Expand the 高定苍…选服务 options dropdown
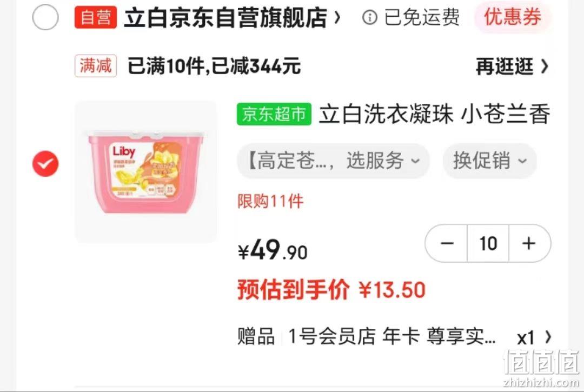This screenshot has width=584, height=392. (333, 161)
